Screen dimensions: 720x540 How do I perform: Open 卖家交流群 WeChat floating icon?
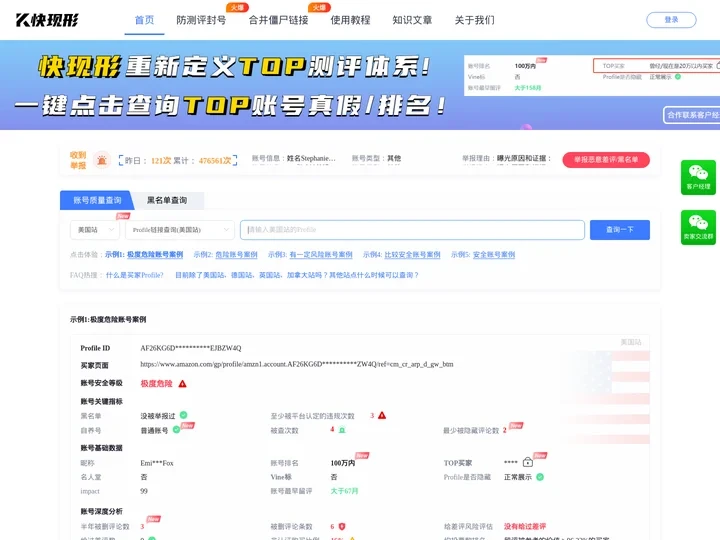pyautogui.click(x=698, y=227)
